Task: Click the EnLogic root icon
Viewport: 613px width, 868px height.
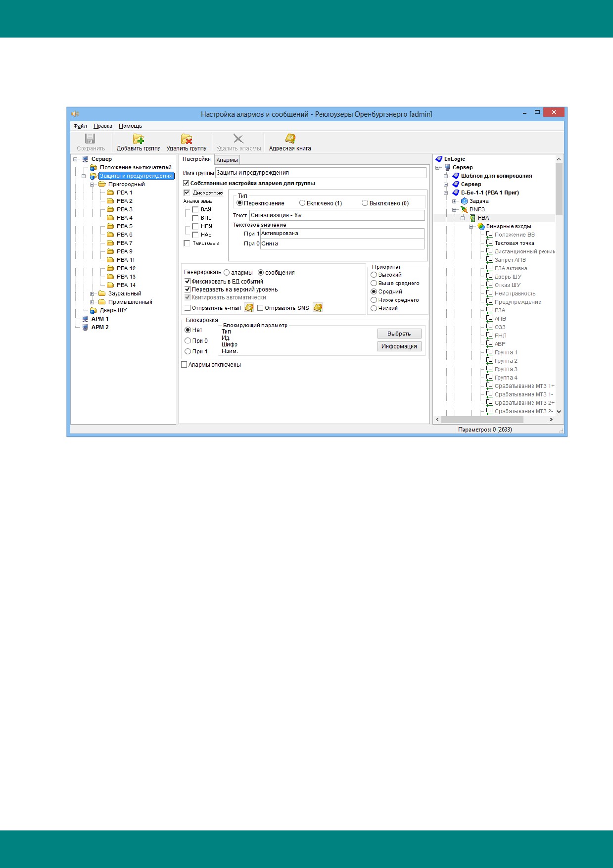Action: pyautogui.click(x=438, y=159)
